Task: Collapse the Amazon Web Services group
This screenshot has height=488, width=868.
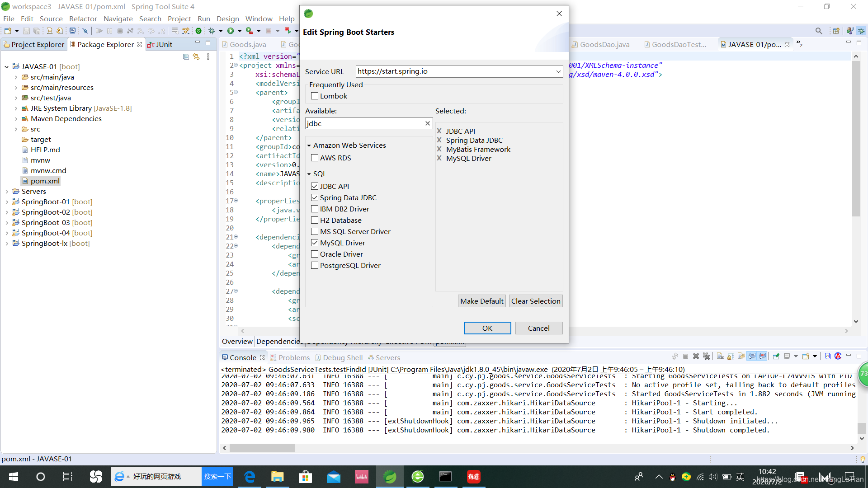Action: click(x=309, y=145)
